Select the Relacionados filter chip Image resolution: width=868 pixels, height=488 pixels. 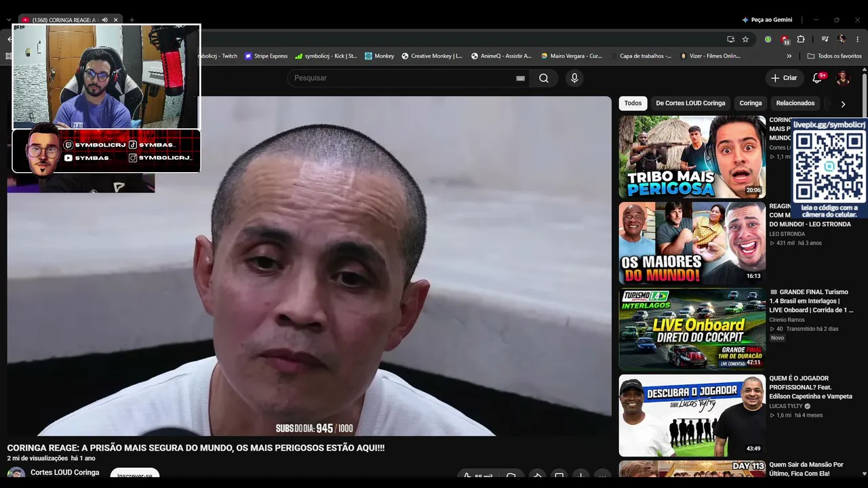tap(795, 103)
